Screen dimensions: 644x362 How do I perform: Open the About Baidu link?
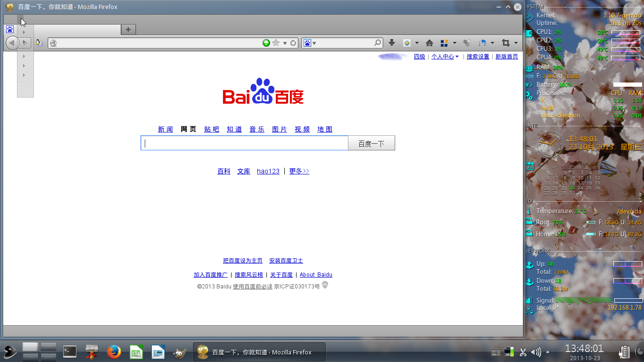pos(316,275)
